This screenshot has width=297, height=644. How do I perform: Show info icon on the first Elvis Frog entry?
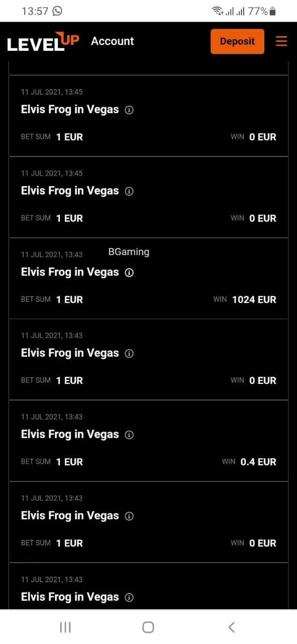click(x=129, y=110)
